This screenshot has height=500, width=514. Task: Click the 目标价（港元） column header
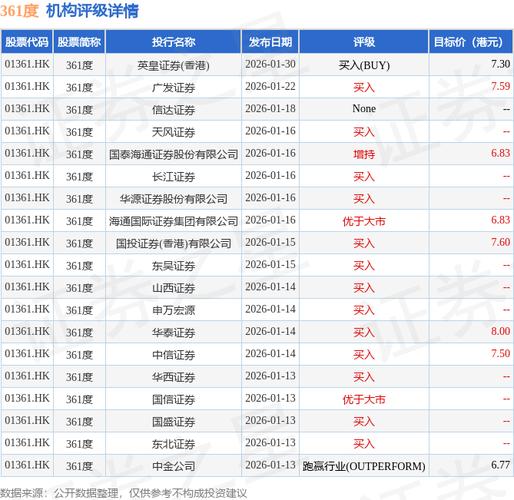[x=471, y=42]
